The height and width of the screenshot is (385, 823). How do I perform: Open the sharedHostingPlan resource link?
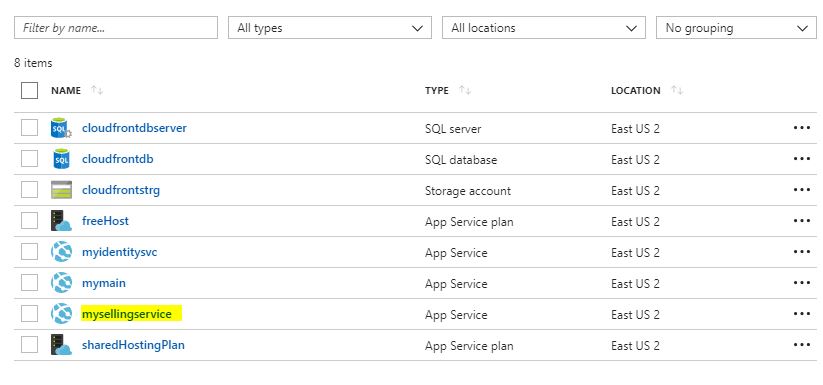(133, 345)
